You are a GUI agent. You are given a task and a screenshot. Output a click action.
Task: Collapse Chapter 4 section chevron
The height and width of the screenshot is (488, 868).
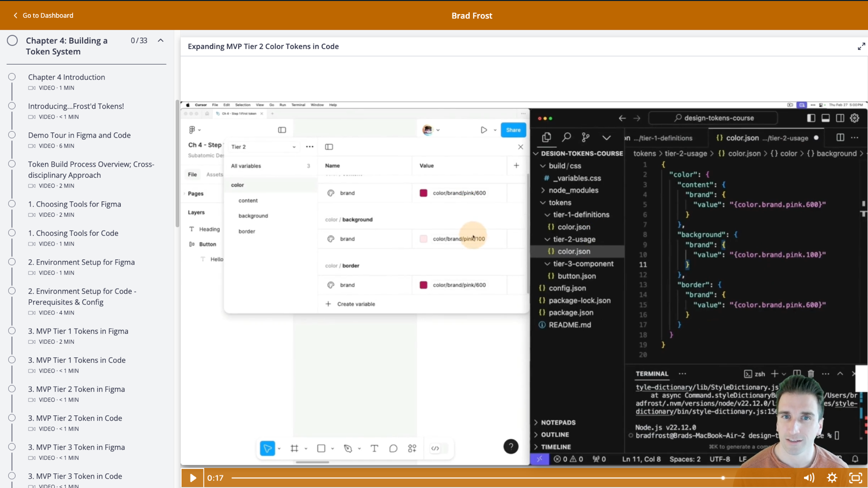point(161,41)
